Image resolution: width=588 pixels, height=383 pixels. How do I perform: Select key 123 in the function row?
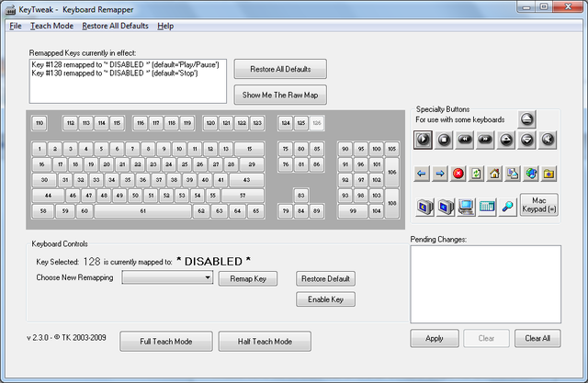(257, 123)
